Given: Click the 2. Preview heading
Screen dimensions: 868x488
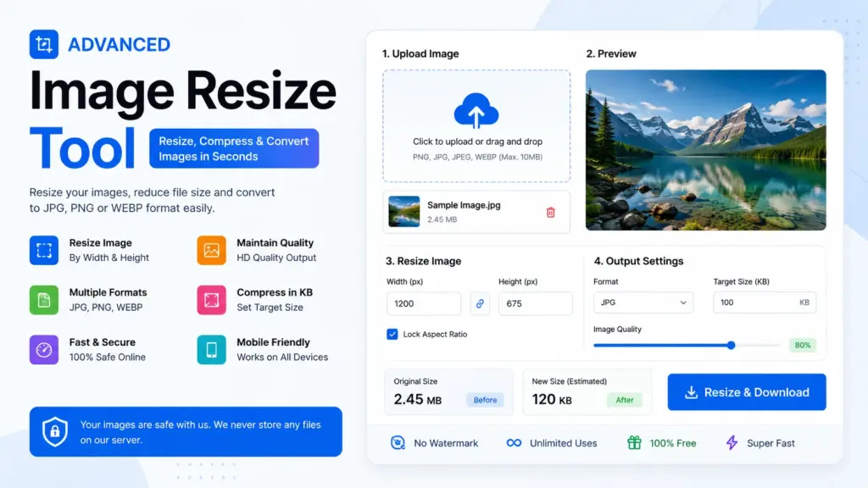Looking at the screenshot, I should click(x=611, y=53).
